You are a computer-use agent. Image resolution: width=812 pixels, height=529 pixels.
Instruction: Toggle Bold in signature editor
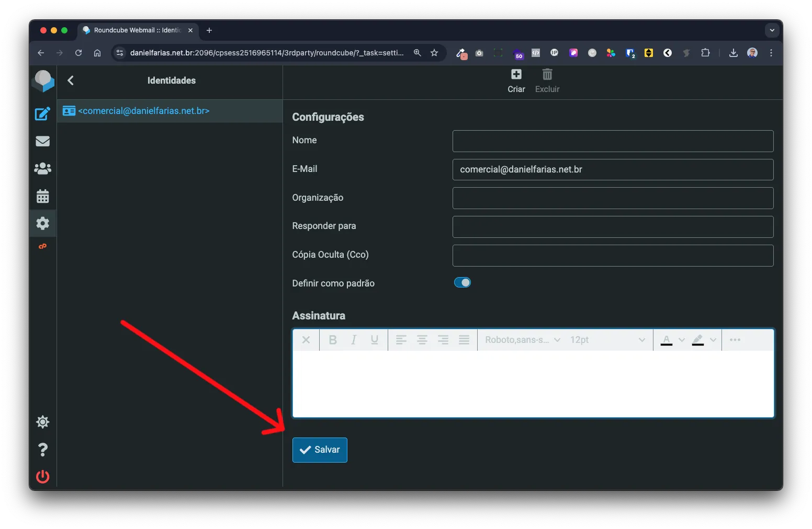pos(333,340)
